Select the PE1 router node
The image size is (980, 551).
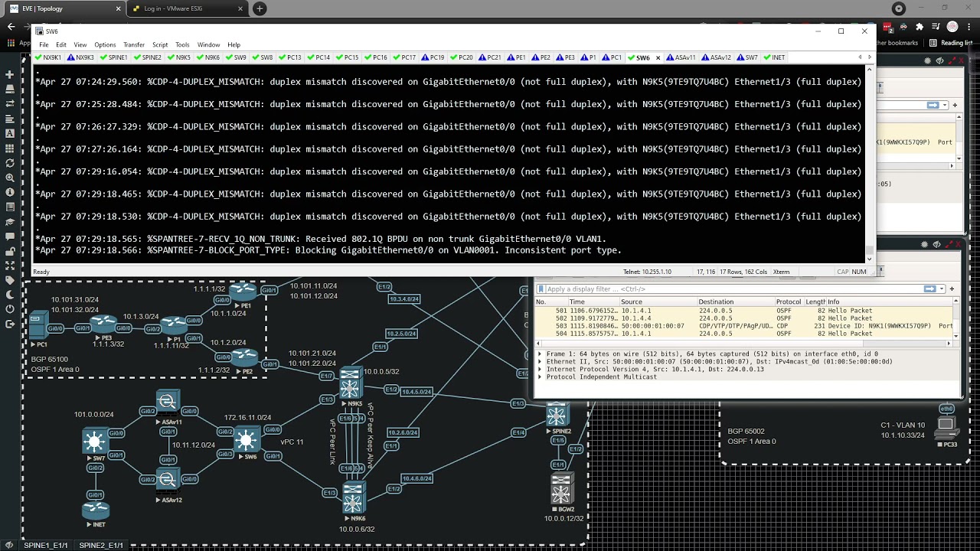tap(243, 292)
